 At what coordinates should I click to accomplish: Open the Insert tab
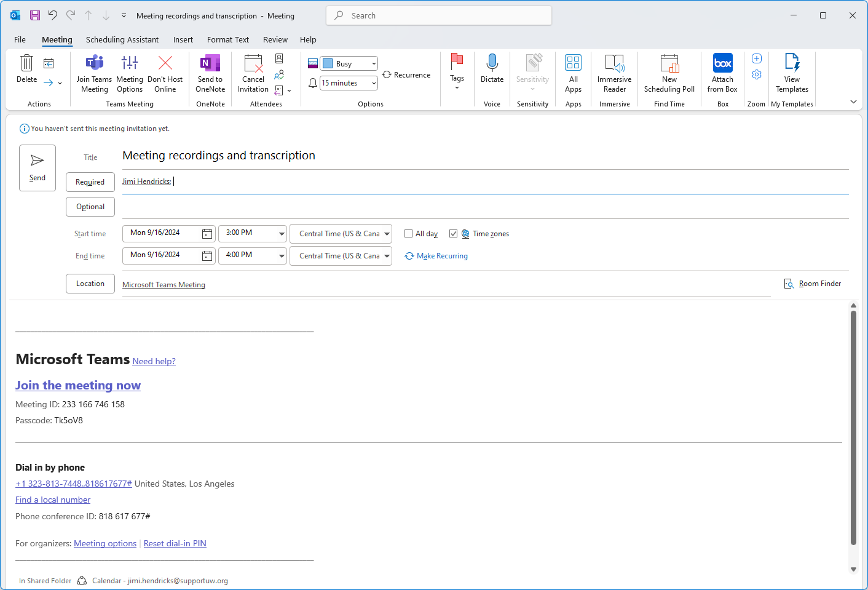[183, 39]
